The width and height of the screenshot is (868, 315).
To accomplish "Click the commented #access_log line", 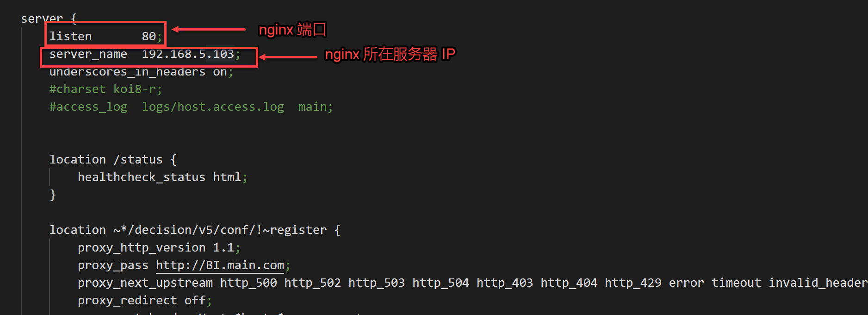I will [x=191, y=107].
